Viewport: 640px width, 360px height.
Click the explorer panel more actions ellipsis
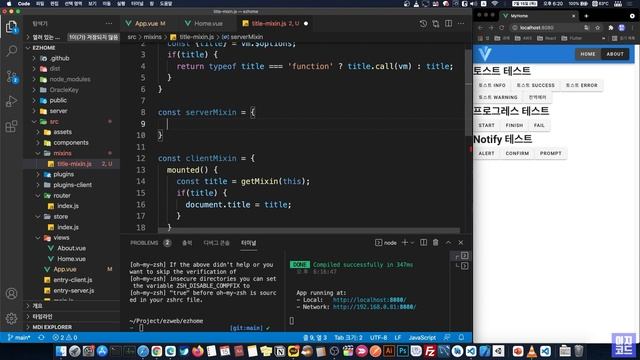pyautogui.click(x=109, y=24)
